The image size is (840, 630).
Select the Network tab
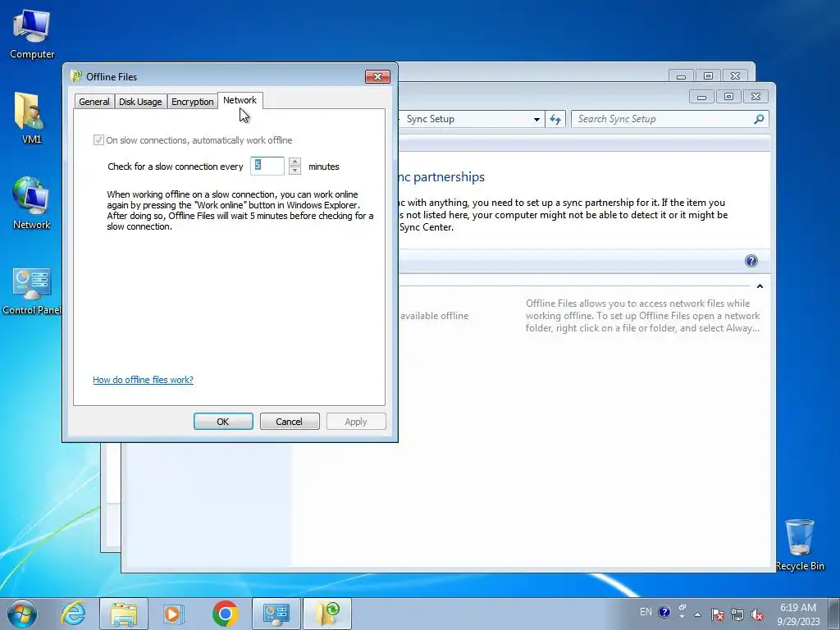240,100
